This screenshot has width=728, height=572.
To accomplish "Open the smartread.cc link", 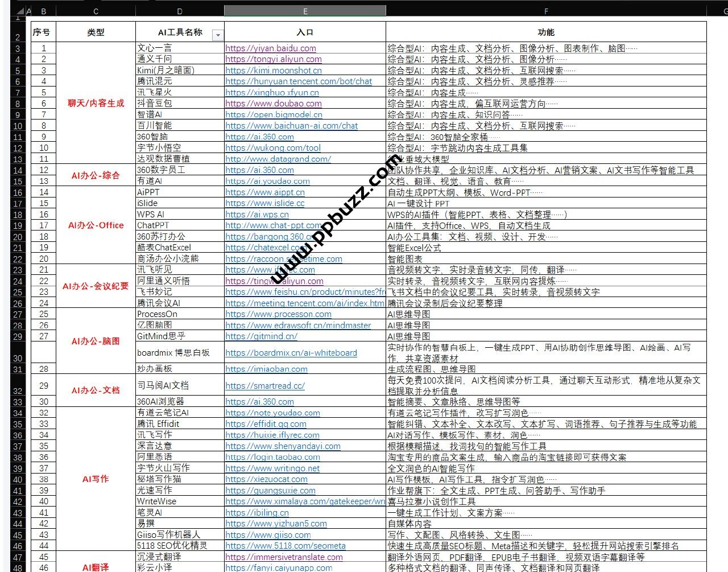I will coord(265,385).
